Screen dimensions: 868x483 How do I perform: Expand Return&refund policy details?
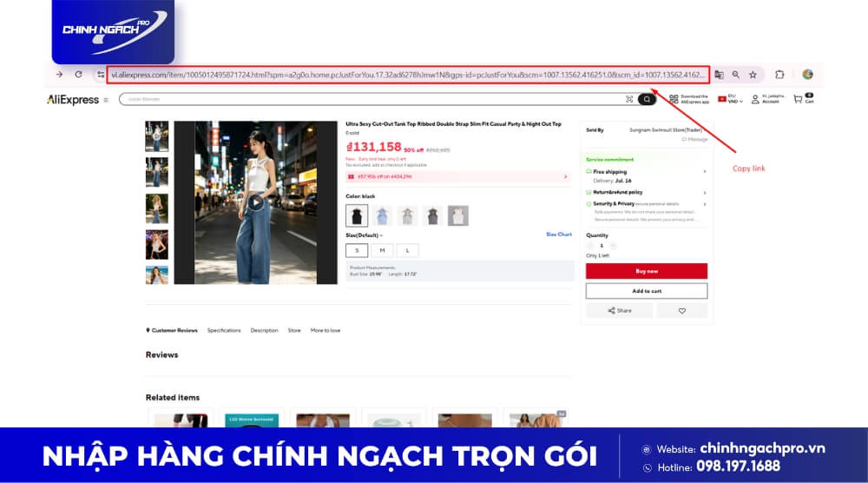click(704, 193)
